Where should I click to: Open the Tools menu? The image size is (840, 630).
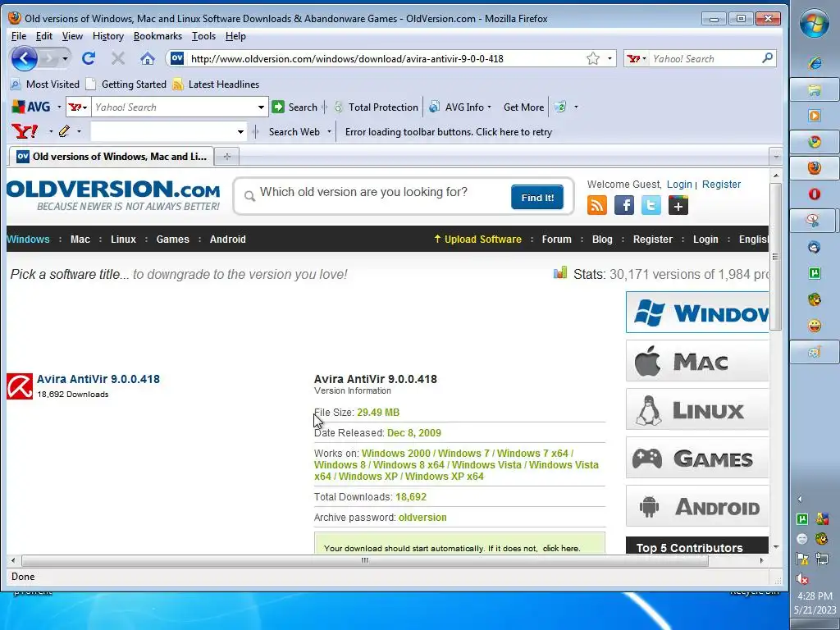tap(203, 36)
